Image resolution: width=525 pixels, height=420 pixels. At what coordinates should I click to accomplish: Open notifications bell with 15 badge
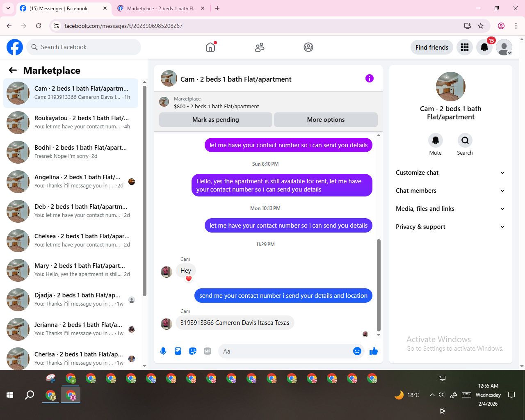[484, 47]
